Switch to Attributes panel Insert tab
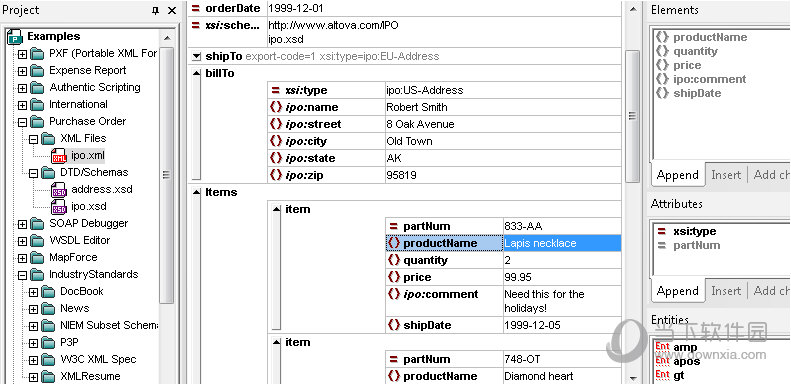 [726, 291]
